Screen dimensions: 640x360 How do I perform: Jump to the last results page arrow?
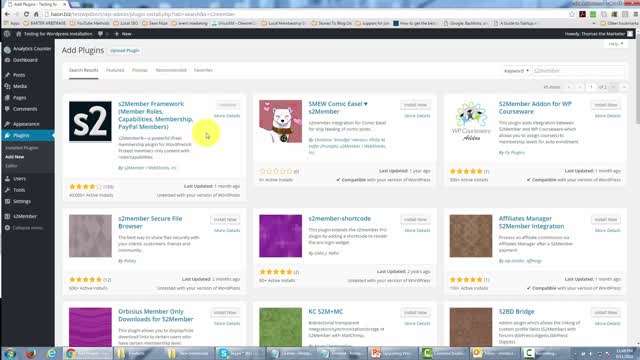click(624, 87)
